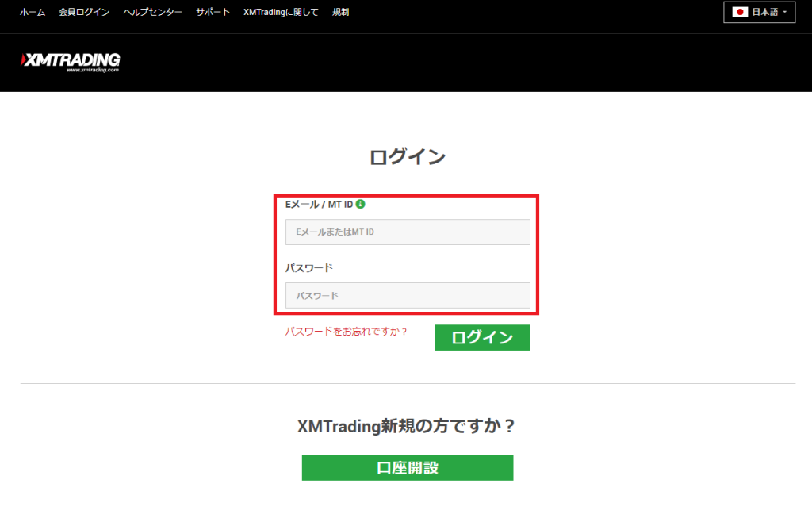This screenshot has height=518, width=812.
Task: Click the ログイン page heading
Action: click(x=407, y=156)
